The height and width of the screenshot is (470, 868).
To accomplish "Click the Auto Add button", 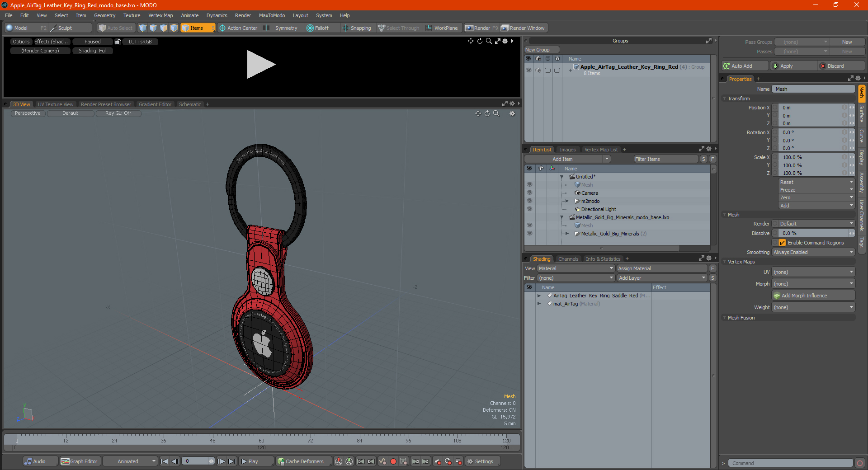I will click(x=745, y=66).
